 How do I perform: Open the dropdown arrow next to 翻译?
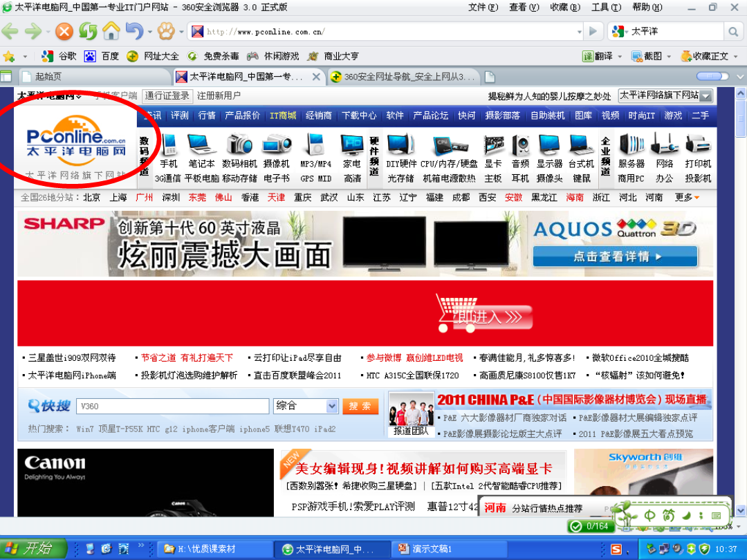[620, 56]
